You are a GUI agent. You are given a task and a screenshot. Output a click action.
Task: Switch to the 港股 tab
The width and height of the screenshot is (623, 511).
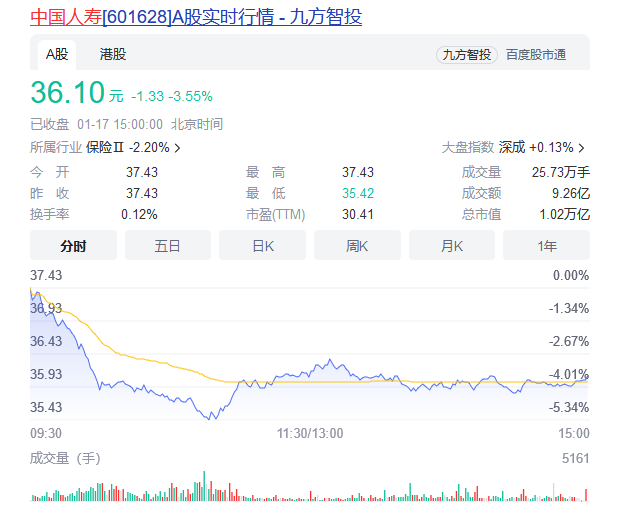tap(113, 54)
